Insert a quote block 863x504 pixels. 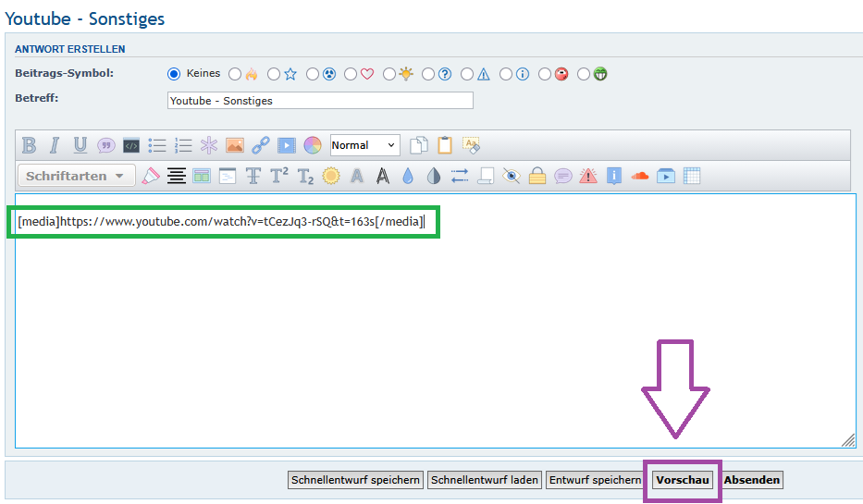[106, 145]
